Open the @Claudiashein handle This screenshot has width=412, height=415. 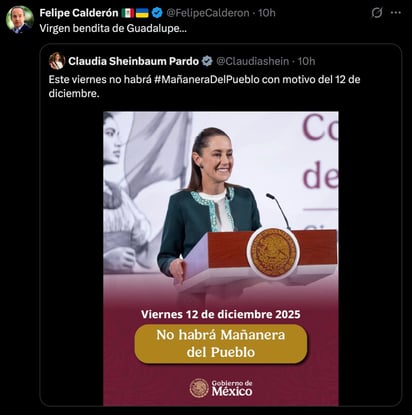pyautogui.click(x=253, y=61)
